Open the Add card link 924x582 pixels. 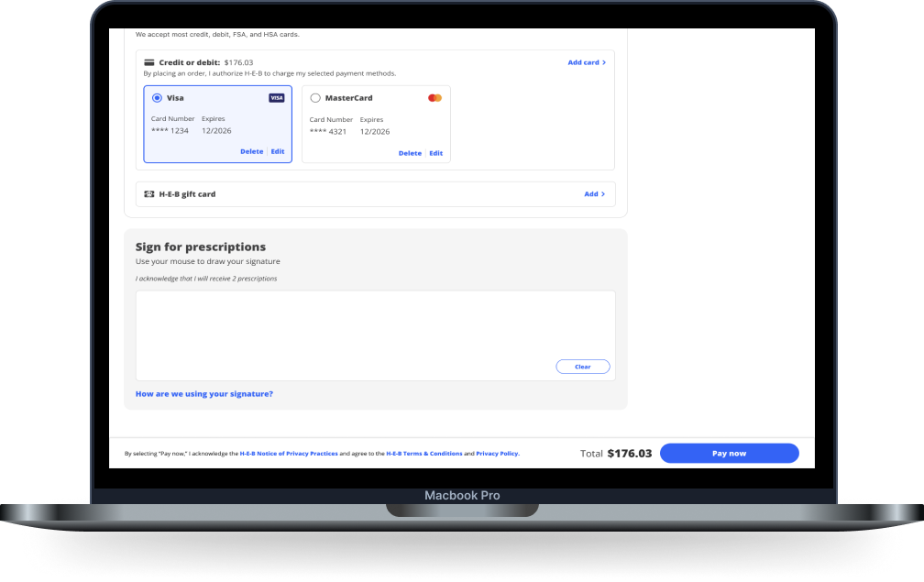[583, 62]
